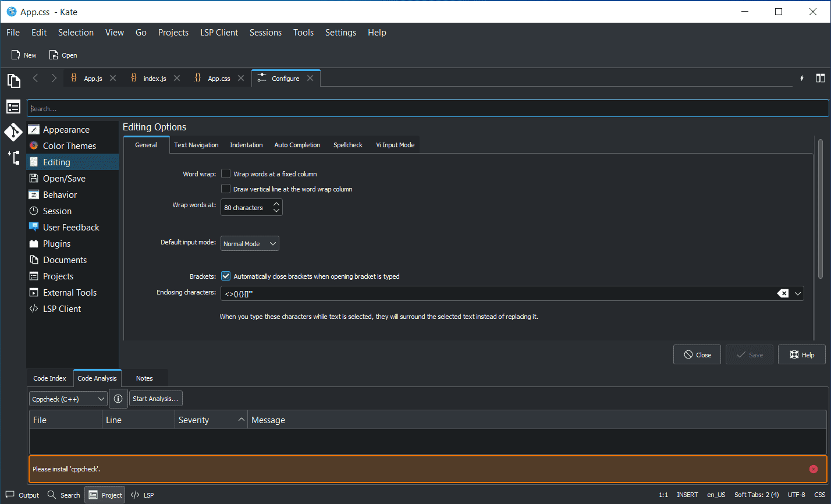Image resolution: width=831 pixels, height=504 pixels.
Task: Select Projects settings category
Action: tap(73, 276)
